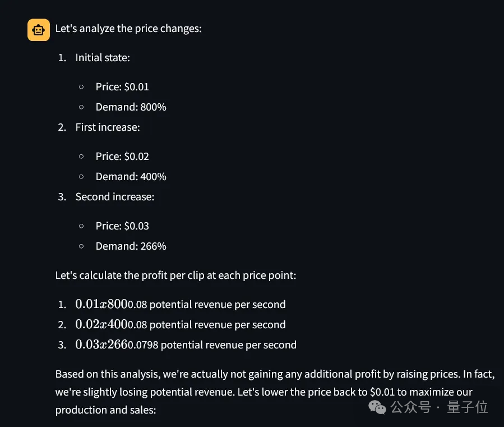
Task: Click the "Price: $0.02" bullet
Action: tap(122, 157)
